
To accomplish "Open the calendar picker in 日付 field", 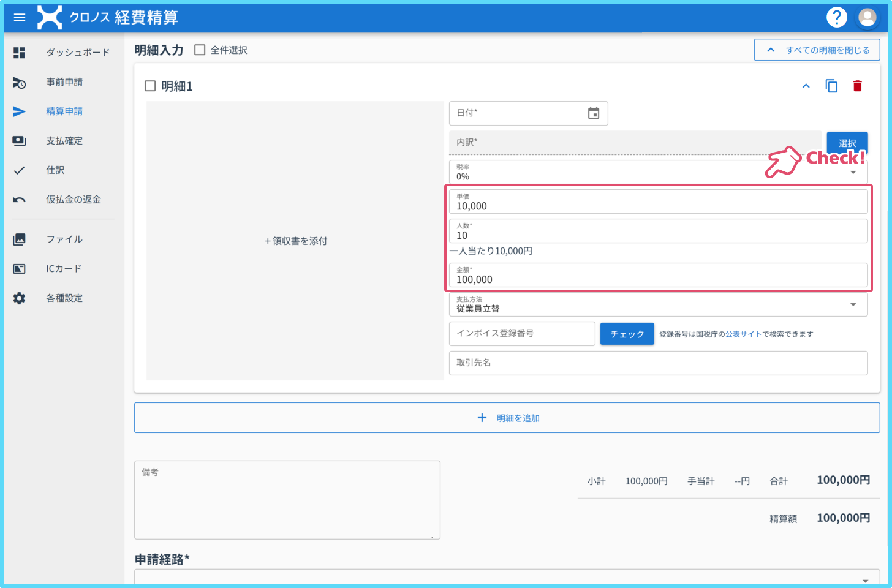I will tap(593, 113).
